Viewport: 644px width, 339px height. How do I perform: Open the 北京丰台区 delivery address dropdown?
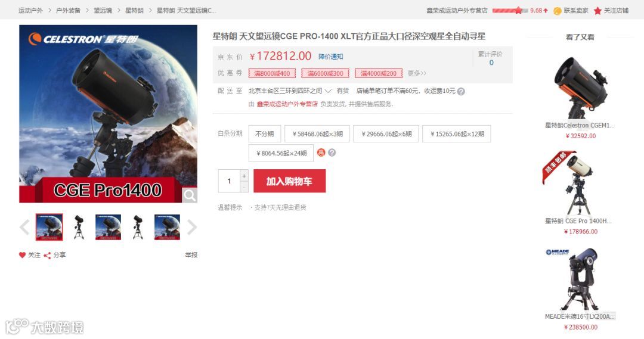[x=290, y=91]
